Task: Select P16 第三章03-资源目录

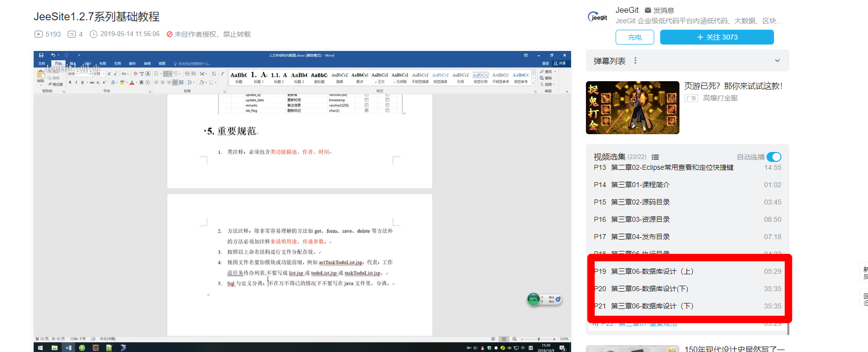Action: point(687,219)
